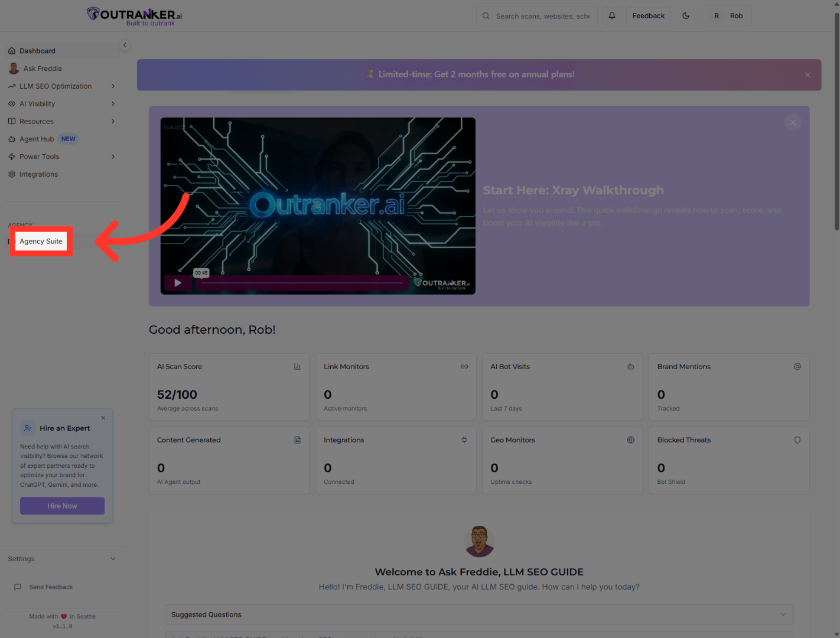Click the Link Monitors chain icon

(464, 367)
